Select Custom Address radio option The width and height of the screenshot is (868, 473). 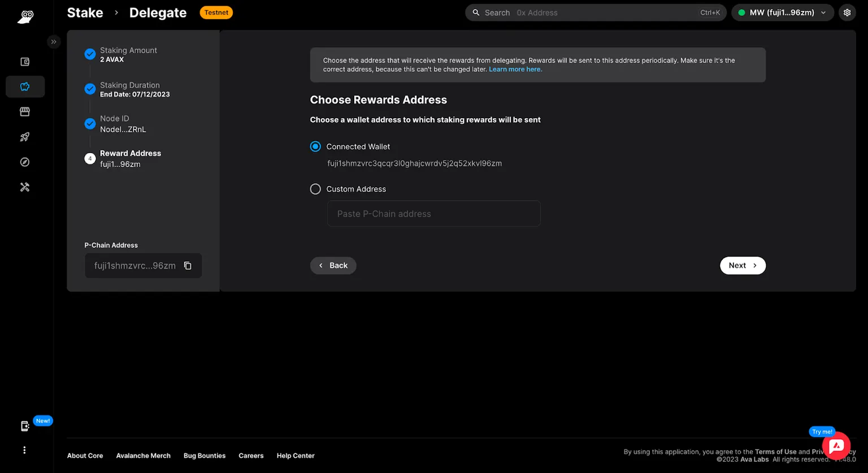(315, 189)
